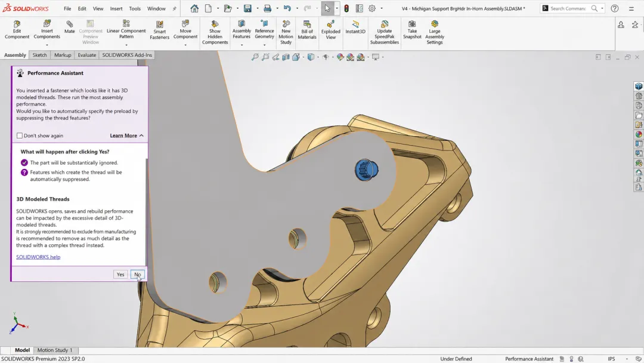Viewport: 644px width, 363px height.
Task: Open the File menu
Action: click(x=67, y=8)
